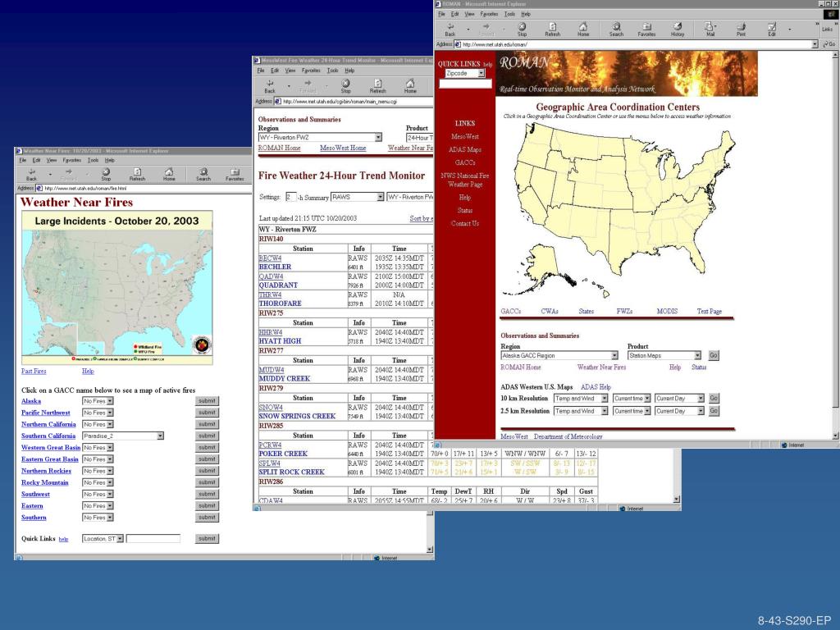
Task: Click Go button for 10 km Resolution
Action: click(714, 399)
